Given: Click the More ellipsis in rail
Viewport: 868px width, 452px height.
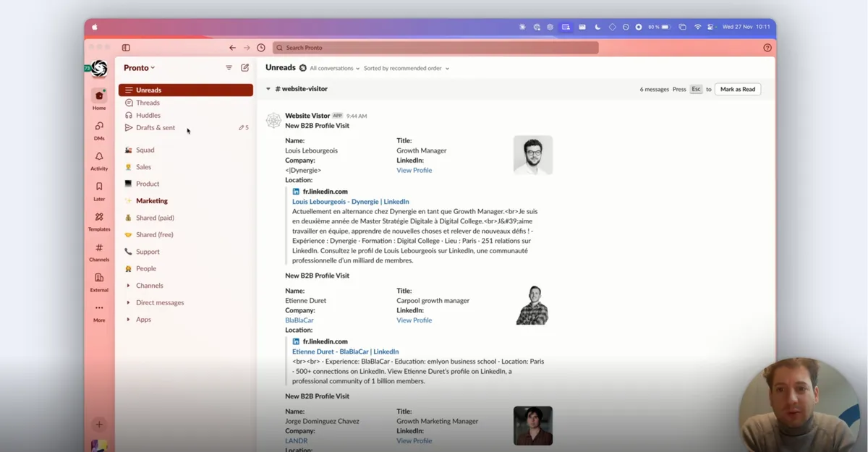Looking at the screenshot, I should click(99, 308).
